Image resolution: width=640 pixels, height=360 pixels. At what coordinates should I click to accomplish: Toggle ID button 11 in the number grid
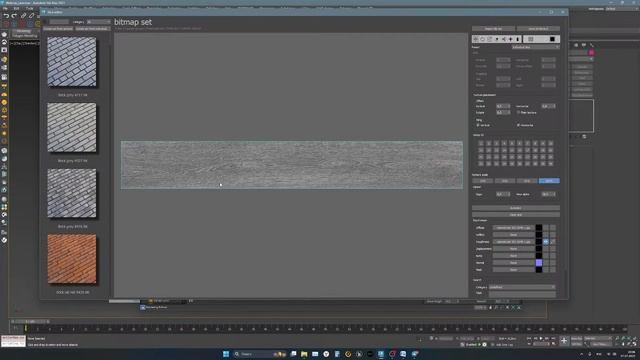481,150
